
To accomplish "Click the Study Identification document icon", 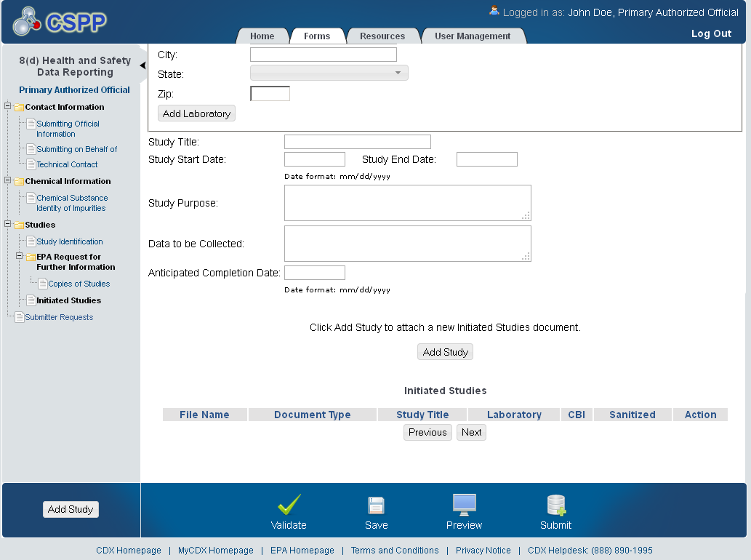I will (x=31, y=241).
